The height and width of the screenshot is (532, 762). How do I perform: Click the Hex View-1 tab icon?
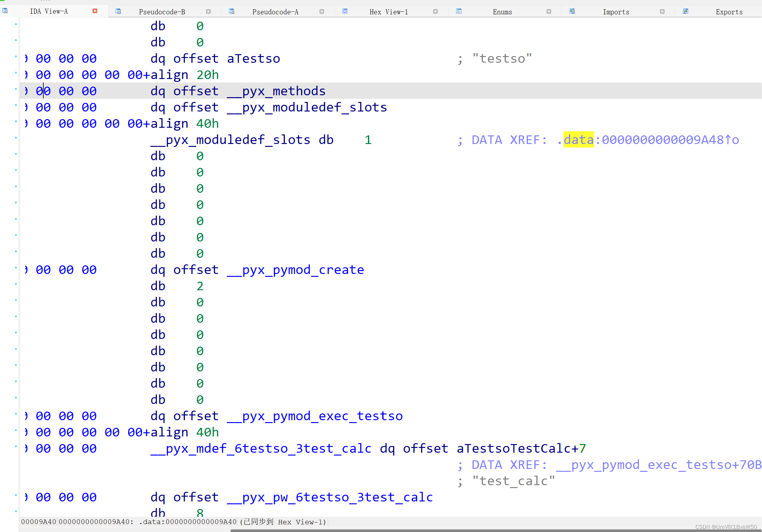(x=345, y=11)
